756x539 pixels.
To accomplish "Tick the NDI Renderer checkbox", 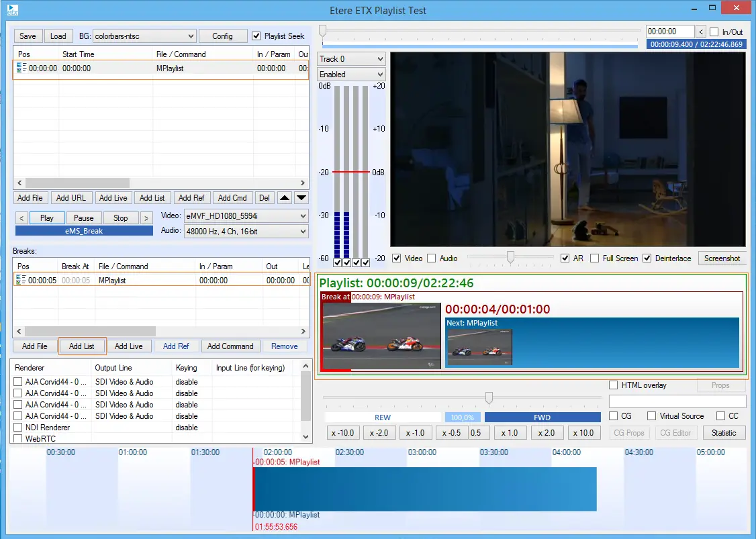I will pyautogui.click(x=18, y=428).
